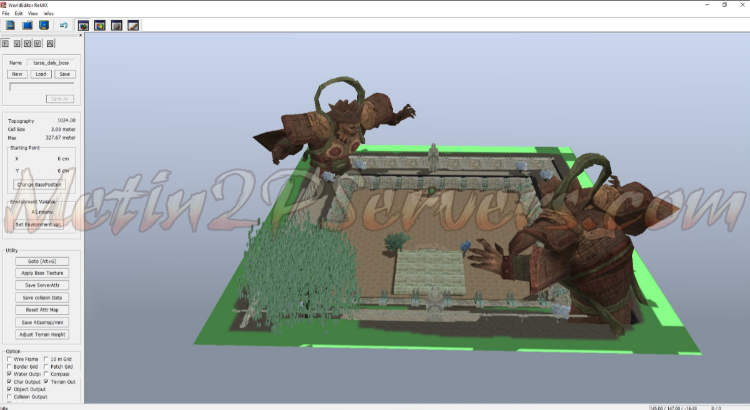Click the Save collision Data button
The height and width of the screenshot is (410, 750).
point(42,298)
